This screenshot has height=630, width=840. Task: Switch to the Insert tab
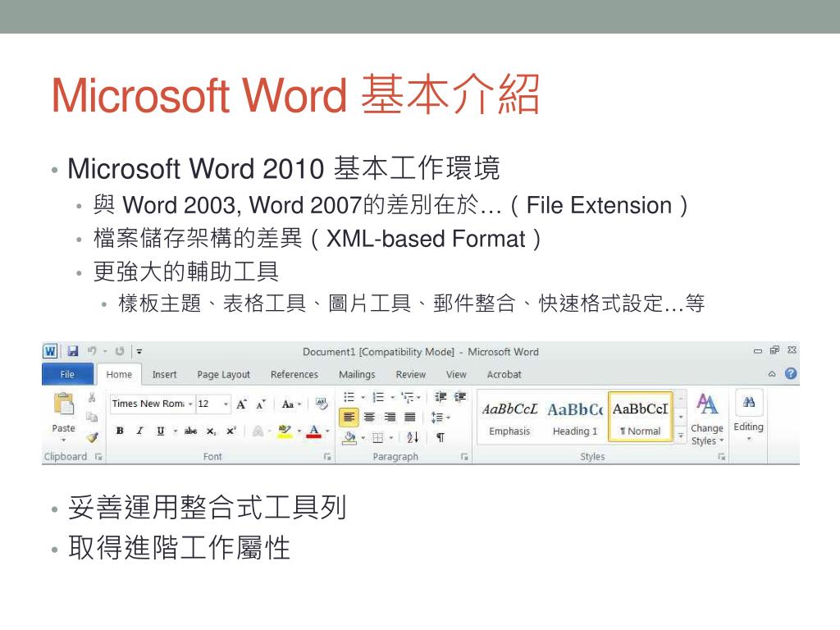point(164,374)
